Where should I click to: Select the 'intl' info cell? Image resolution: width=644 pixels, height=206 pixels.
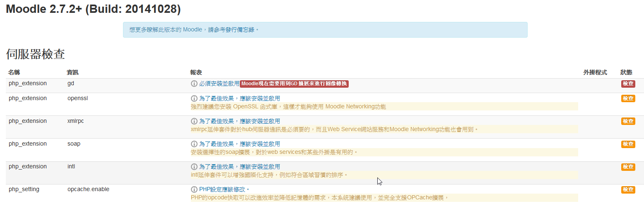(x=71, y=166)
